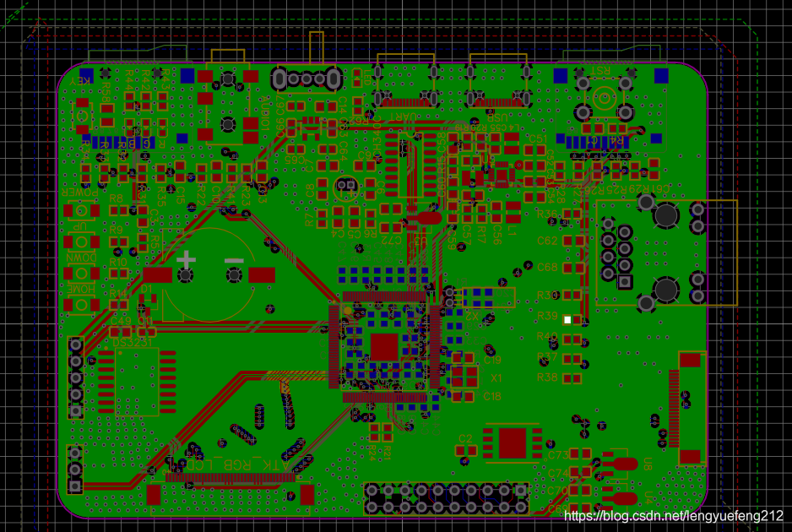Select the UP push button footprint
This screenshot has height=532, width=792.
point(81,242)
